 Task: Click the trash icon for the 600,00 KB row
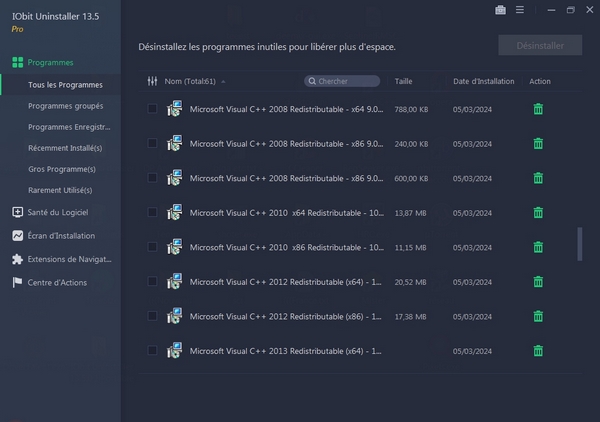(x=538, y=178)
